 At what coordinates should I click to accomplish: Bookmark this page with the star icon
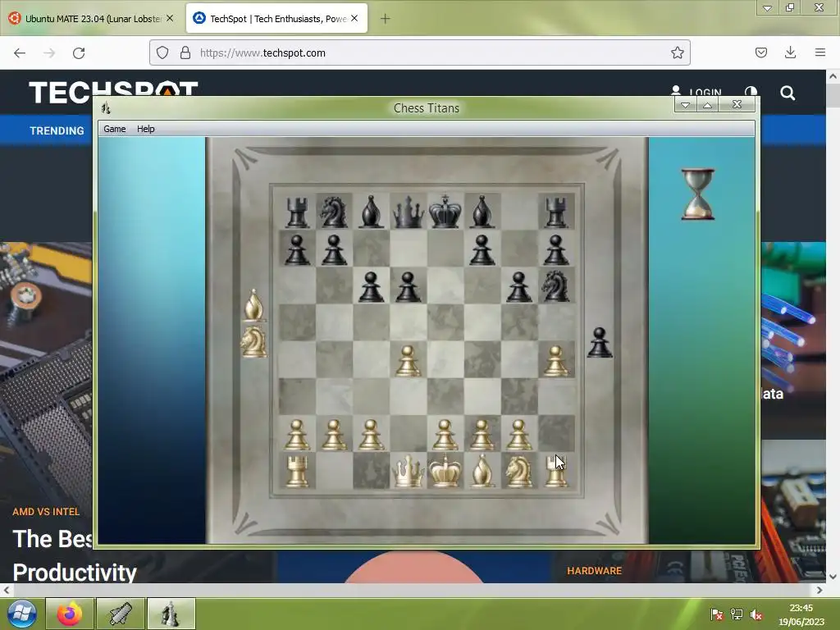point(677,52)
